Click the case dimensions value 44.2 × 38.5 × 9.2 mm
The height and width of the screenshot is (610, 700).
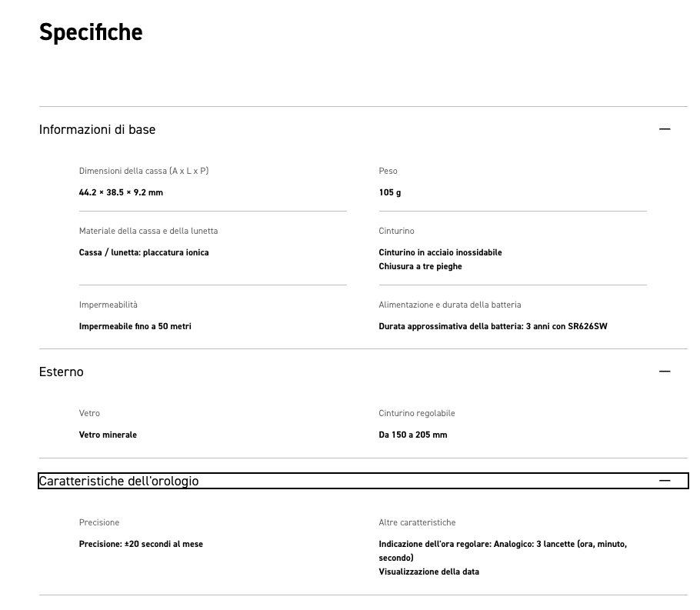[121, 192]
